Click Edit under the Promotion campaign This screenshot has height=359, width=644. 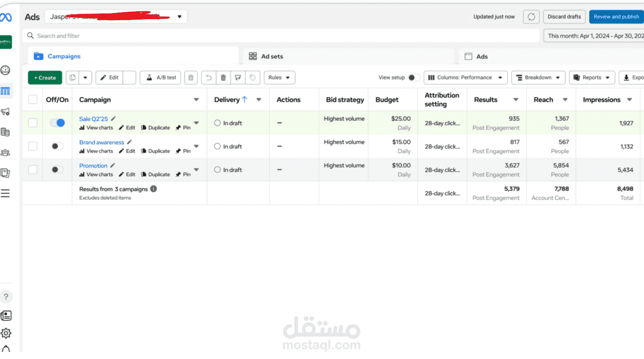pos(127,174)
